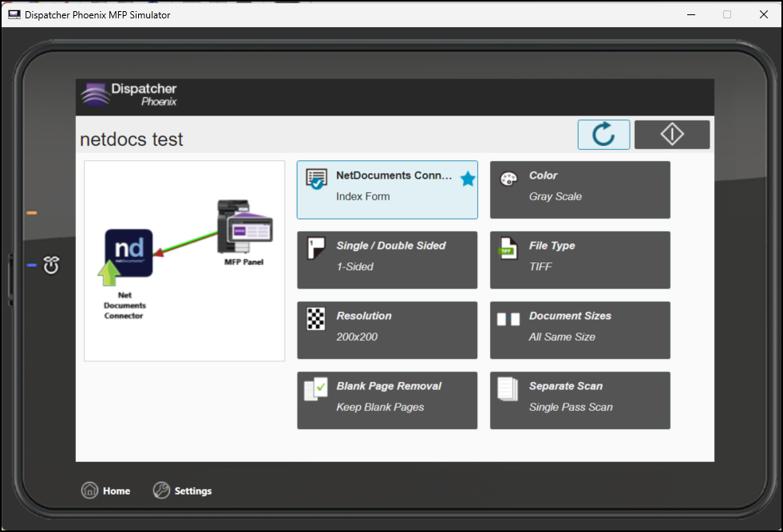Click the Gray Scale value text
This screenshot has height=532, width=783.
coord(556,197)
